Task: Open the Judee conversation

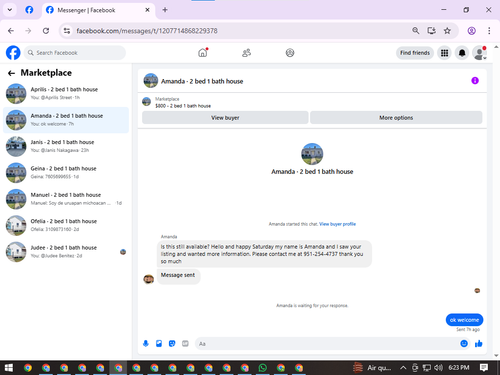Action: (66, 252)
